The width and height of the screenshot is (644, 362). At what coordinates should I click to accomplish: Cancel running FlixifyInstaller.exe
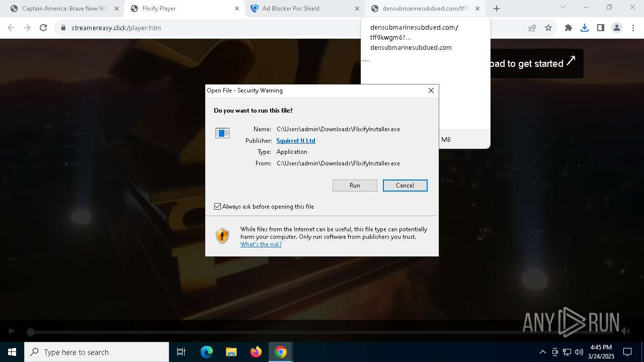click(x=405, y=186)
